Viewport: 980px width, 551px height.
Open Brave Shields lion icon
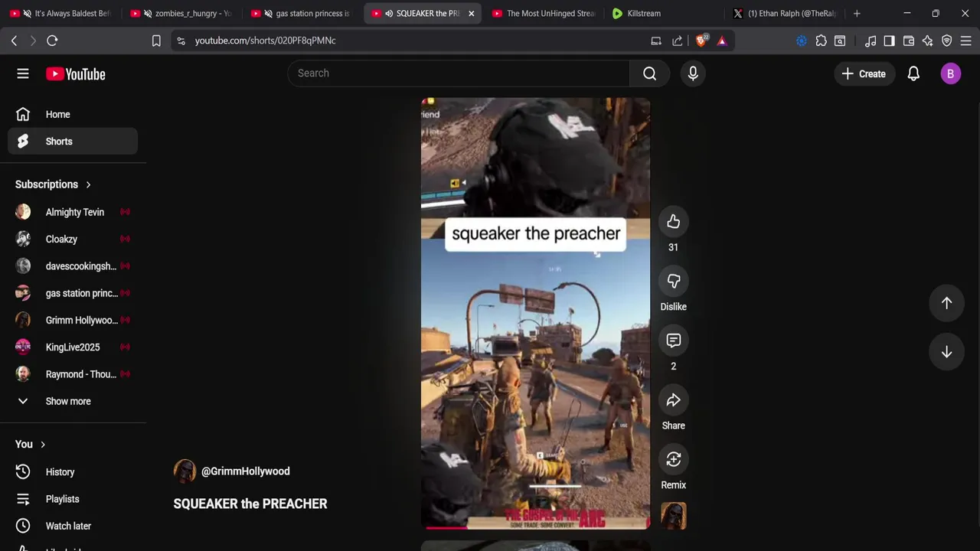701,41
